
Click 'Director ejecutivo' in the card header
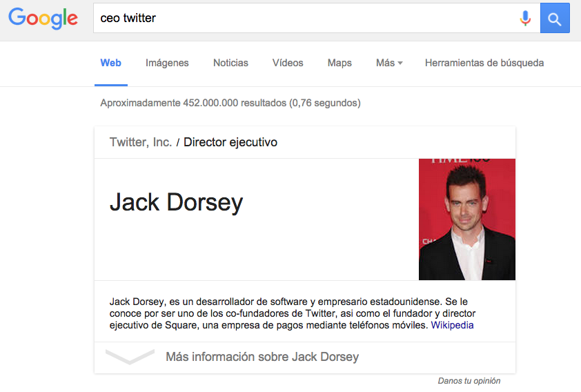[230, 142]
